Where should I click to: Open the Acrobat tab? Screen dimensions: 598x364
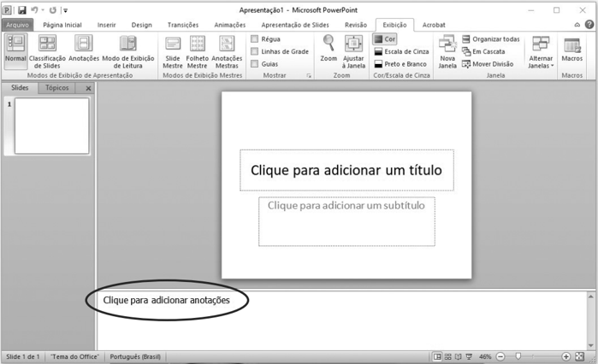pos(434,25)
